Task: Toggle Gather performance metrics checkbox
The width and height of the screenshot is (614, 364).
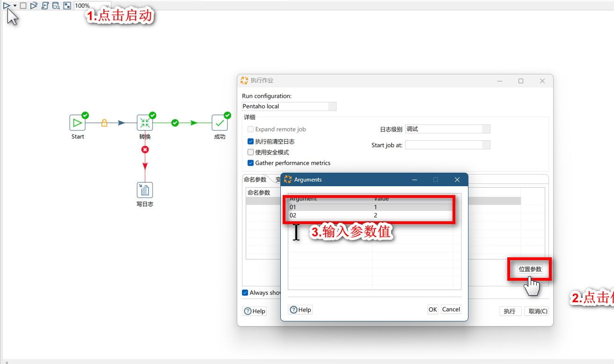Action: coord(251,163)
